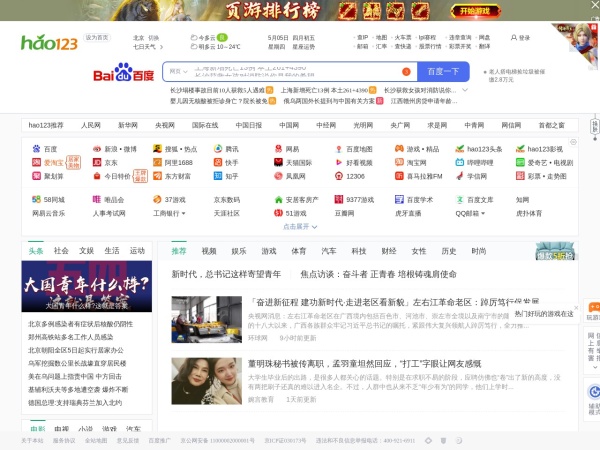Open the 大国青年 banner thumbnail
The width and height of the screenshot is (600, 450).
click(x=88, y=287)
